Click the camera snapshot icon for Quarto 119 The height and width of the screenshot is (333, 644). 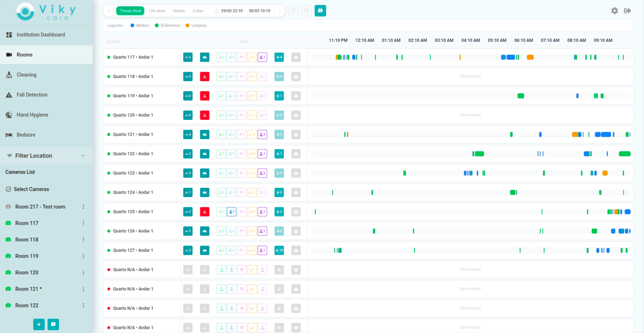[296, 96]
